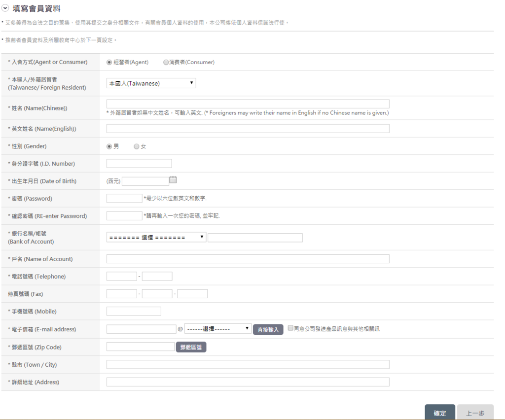Click the 銀行名稱/帳號 (Bank of Account) label
505x420 pixels.
point(31,238)
